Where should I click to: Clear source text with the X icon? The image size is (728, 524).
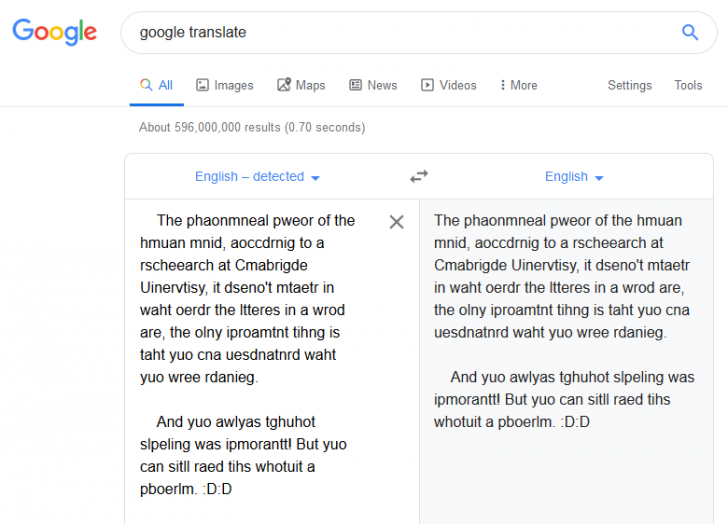point(396,222)
